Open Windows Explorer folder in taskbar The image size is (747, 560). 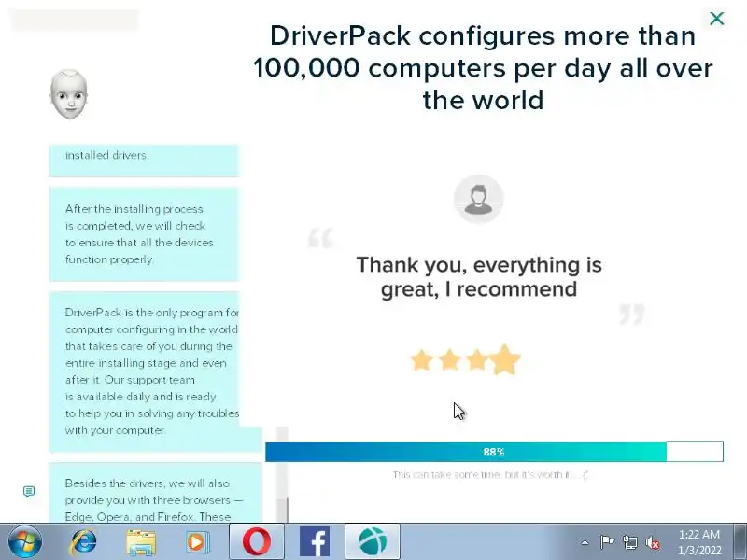click(141, 542)
